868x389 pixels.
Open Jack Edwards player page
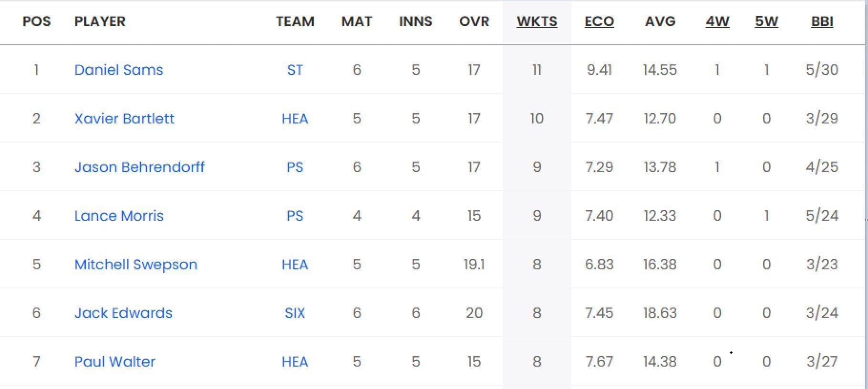pyautogui.click(x=123, y=313)
